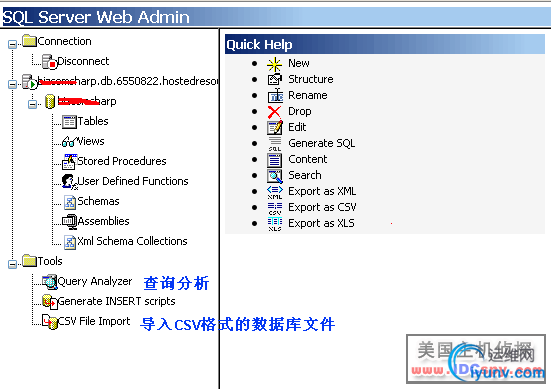Click 'Search' text in Quick Help
Viewport: 551px width, 389px height.
(305, 175)
